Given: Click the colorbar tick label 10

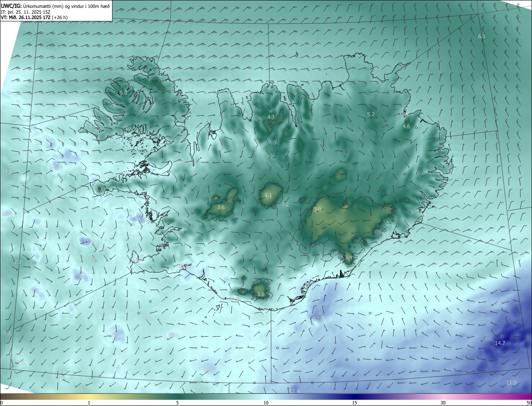Looking at the screenshot, I should (x=266, y=403).
